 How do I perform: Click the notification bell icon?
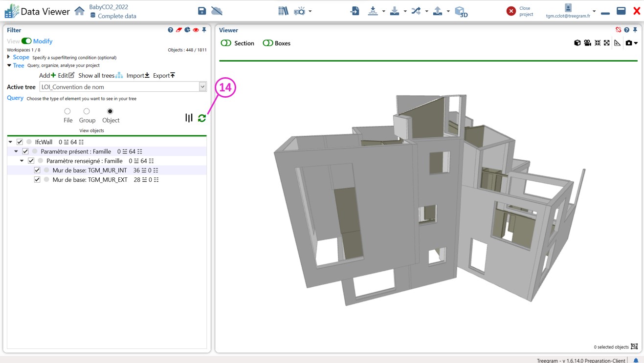pos(636,360)
